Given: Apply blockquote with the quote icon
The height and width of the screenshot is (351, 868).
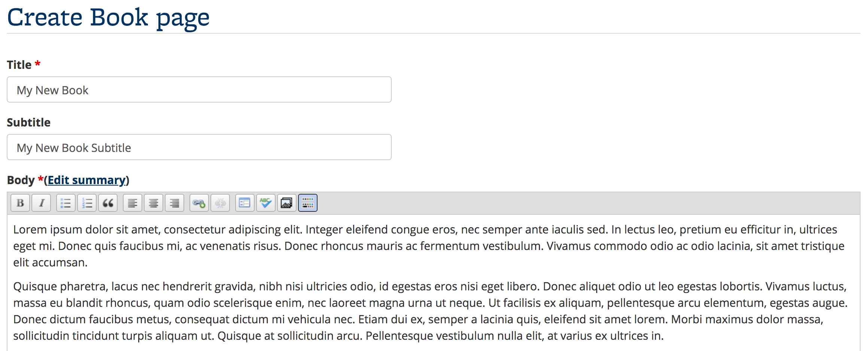Looking at the screenshot, I should (x=108, y=203).
